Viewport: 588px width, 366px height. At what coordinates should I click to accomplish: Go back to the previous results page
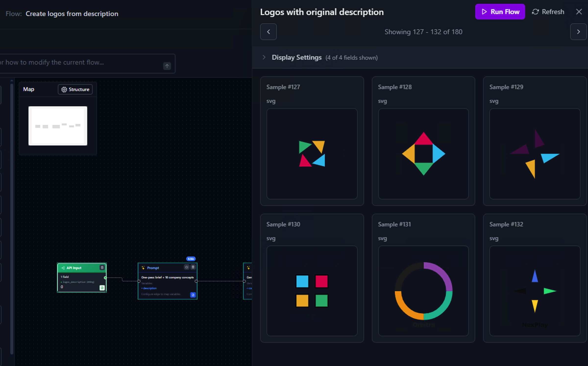[x=268, y=32]
